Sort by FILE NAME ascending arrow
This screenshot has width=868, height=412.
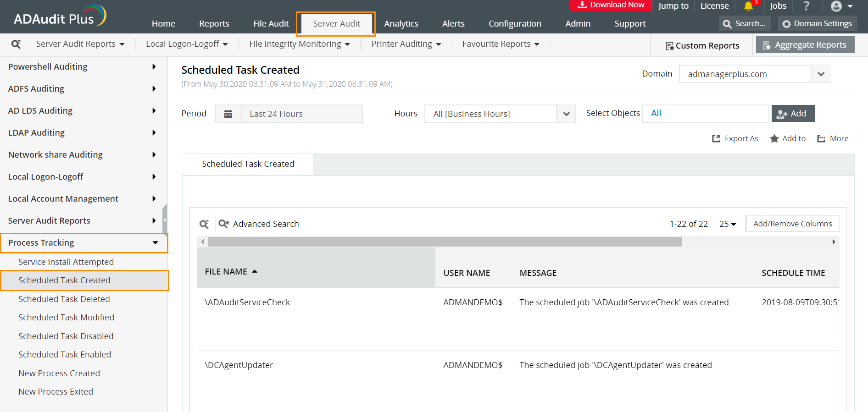point(255,271)
